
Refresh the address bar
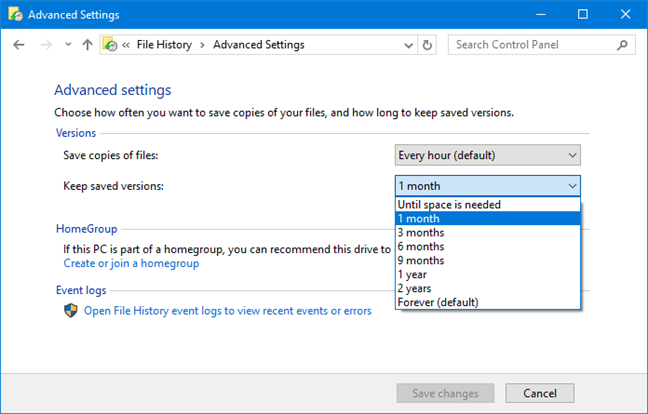click(x=427, y=45)
